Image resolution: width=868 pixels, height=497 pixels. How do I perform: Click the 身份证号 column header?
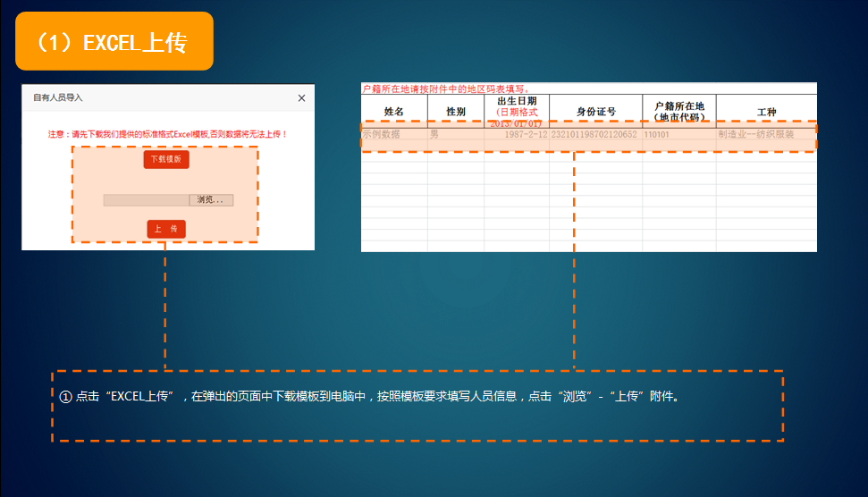click(595, 112)
